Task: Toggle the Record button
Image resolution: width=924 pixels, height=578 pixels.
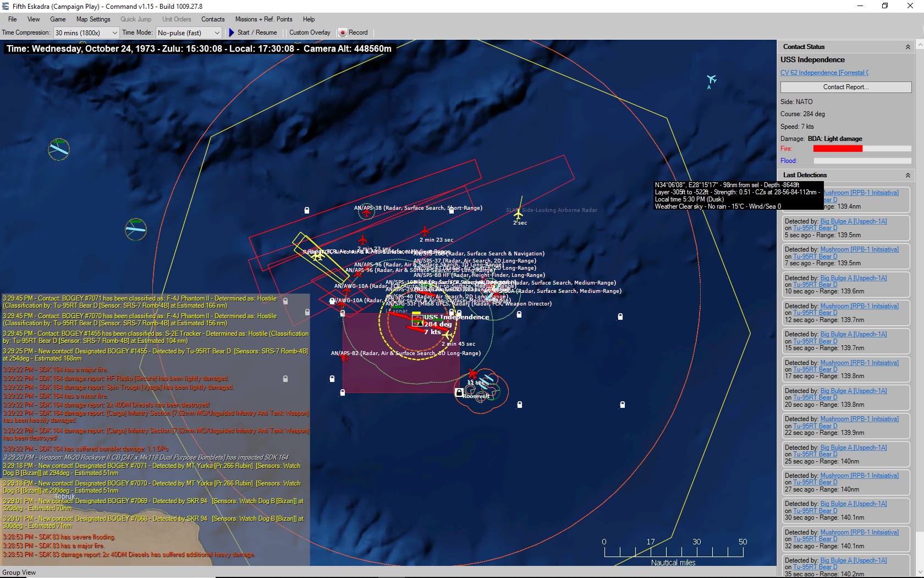Action: coord(353,32)
